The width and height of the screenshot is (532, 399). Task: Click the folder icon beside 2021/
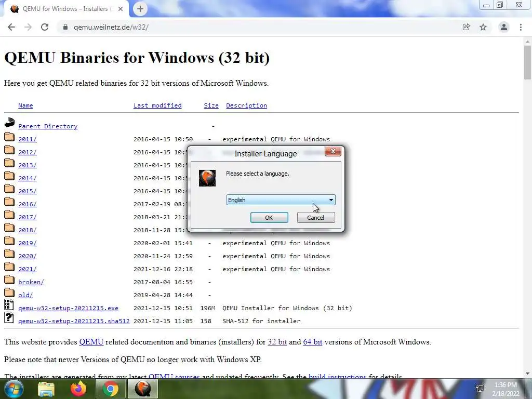tap(9, 267)
